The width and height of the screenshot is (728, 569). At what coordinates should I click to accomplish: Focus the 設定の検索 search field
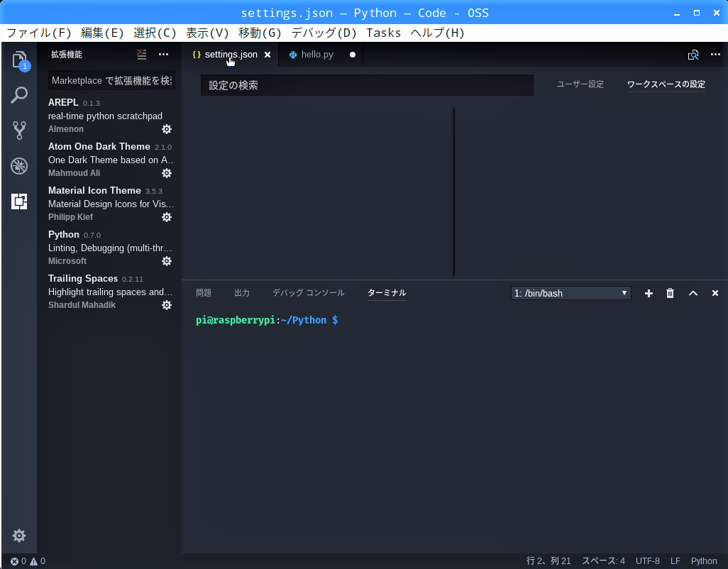(x=367, y=85)
